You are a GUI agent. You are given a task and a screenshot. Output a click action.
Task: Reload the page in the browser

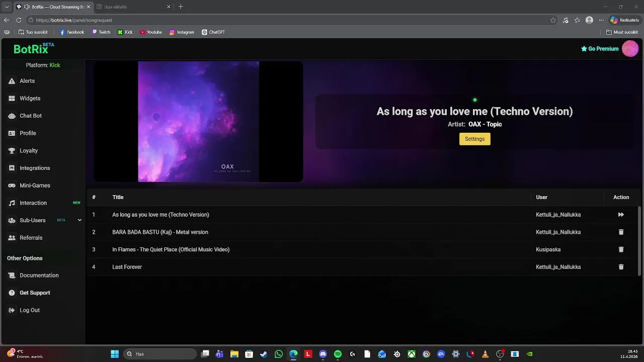pyautogui.click(x=19, y=20)
